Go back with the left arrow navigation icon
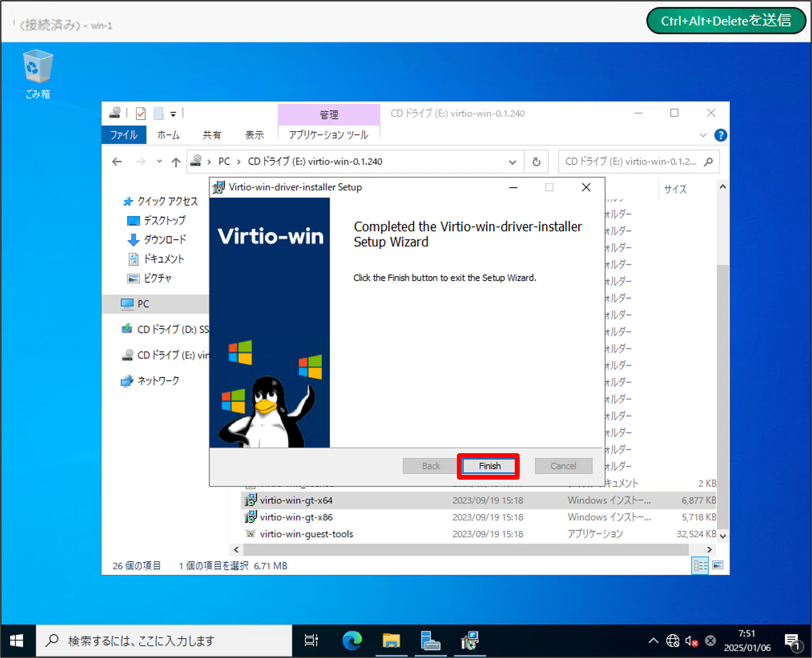 click(117, 162)
